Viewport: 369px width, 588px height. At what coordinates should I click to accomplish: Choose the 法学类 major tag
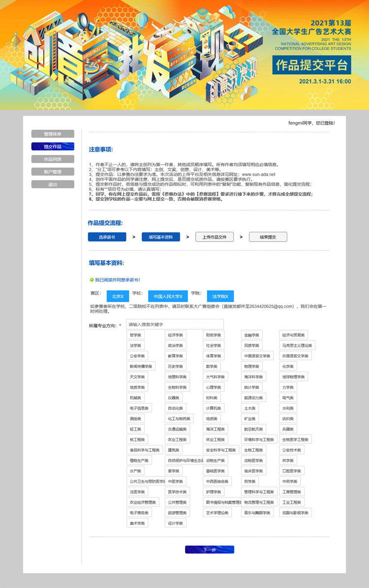[x=136, y=346]
